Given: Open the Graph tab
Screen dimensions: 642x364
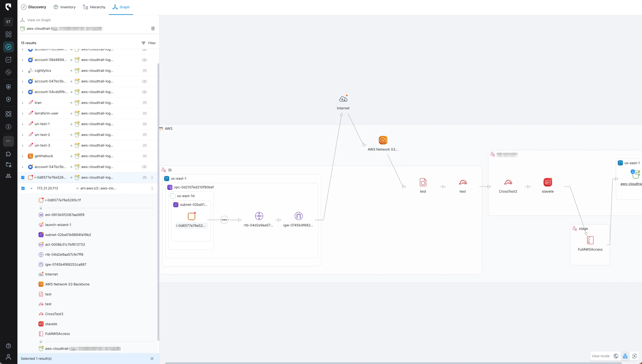Looking at the screenshot, I should click(121, 7).
